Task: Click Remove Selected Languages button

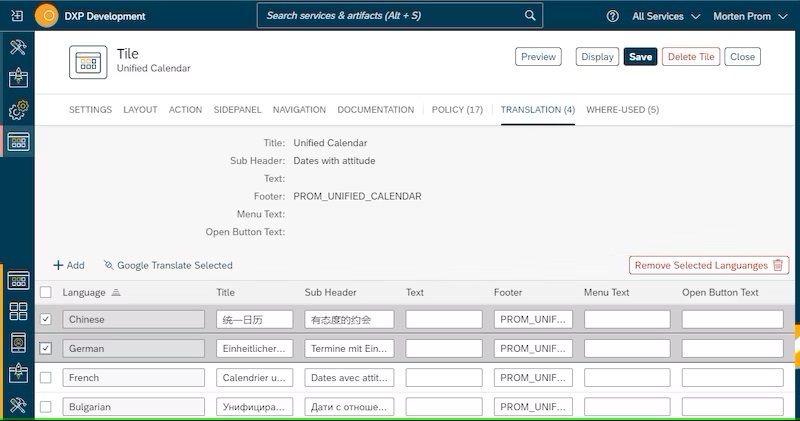Action: coord(709,265)
